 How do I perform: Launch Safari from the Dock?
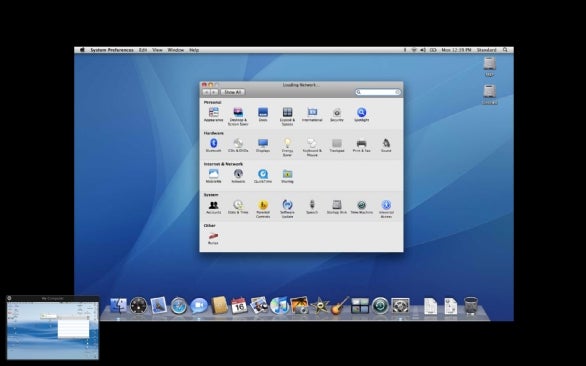pos(179,306)
